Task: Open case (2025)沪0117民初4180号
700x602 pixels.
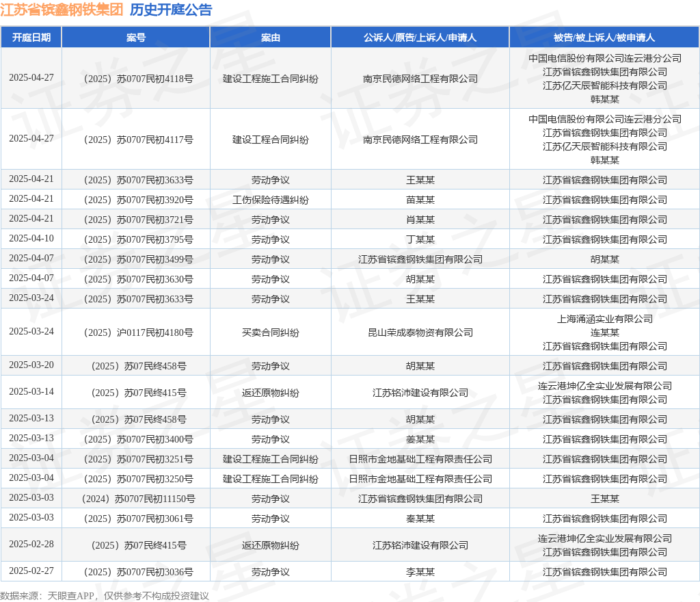Action: [136, 332]
